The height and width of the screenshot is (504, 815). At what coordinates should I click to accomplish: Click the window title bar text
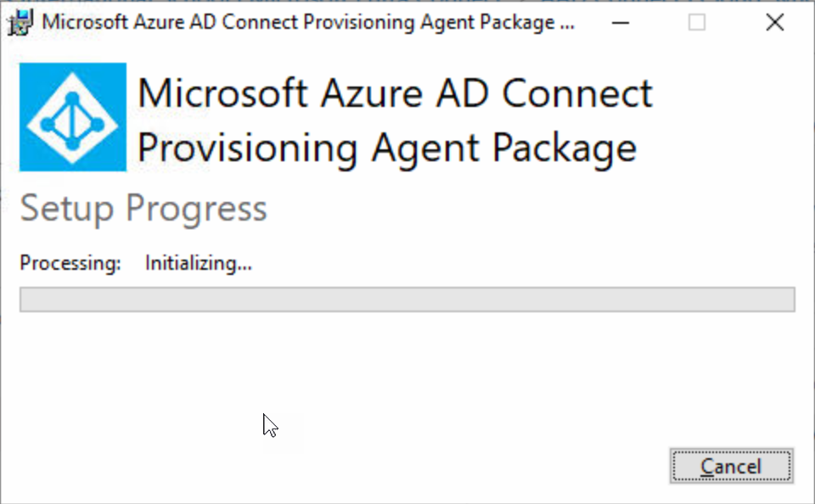(308, 22)
